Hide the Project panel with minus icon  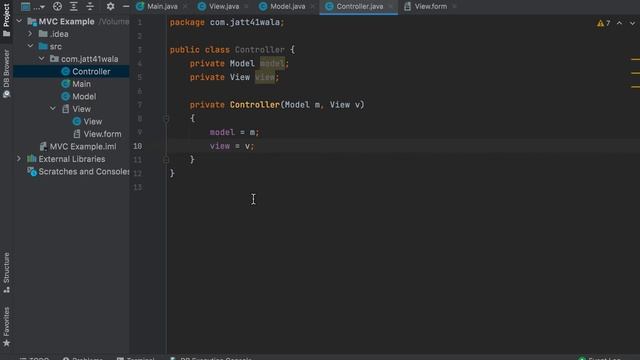pyautogui.click(x=126, y=7)
